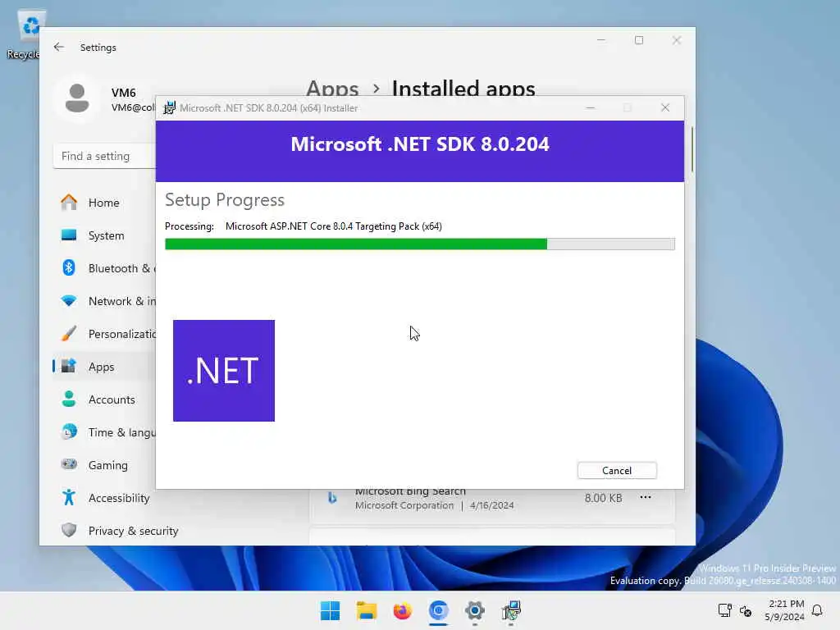Click the Time & language clock icon

click(69, 431)
